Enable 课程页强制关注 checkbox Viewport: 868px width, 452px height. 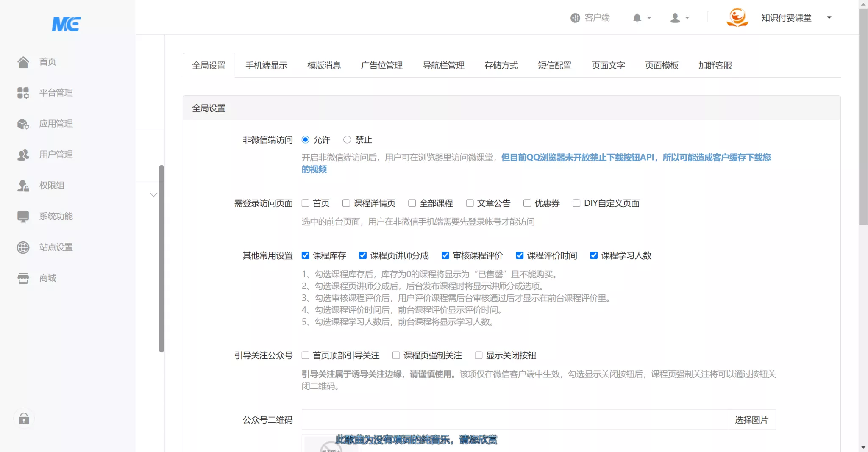tap(395, 355)
